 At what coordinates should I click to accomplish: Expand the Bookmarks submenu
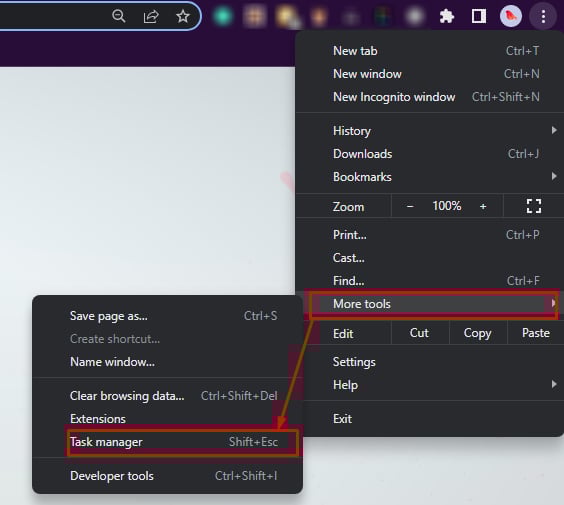point(430,177)
